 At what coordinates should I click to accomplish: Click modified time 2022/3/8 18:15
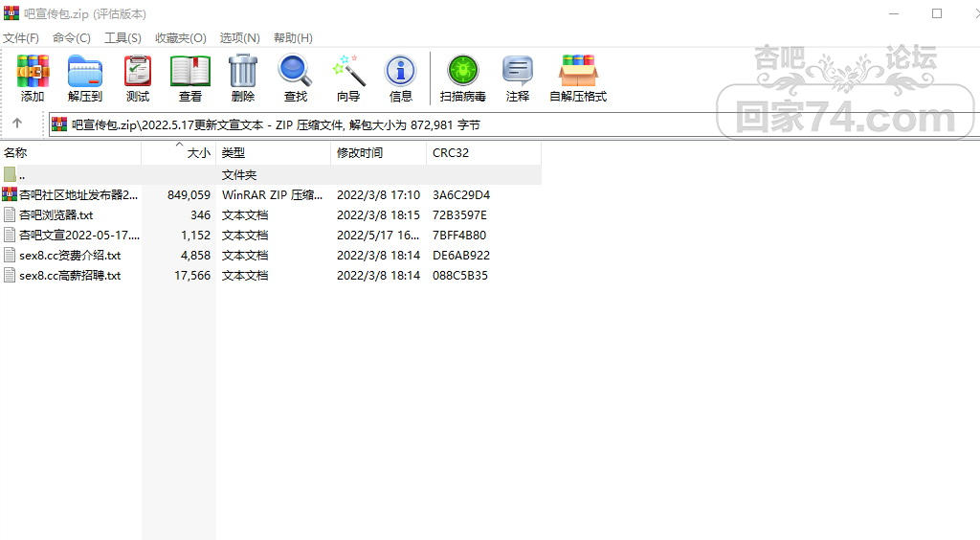pos(378,215)
